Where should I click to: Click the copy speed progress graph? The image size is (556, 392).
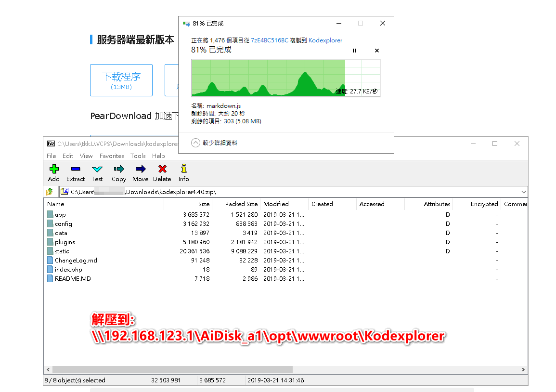coord(286,78)
